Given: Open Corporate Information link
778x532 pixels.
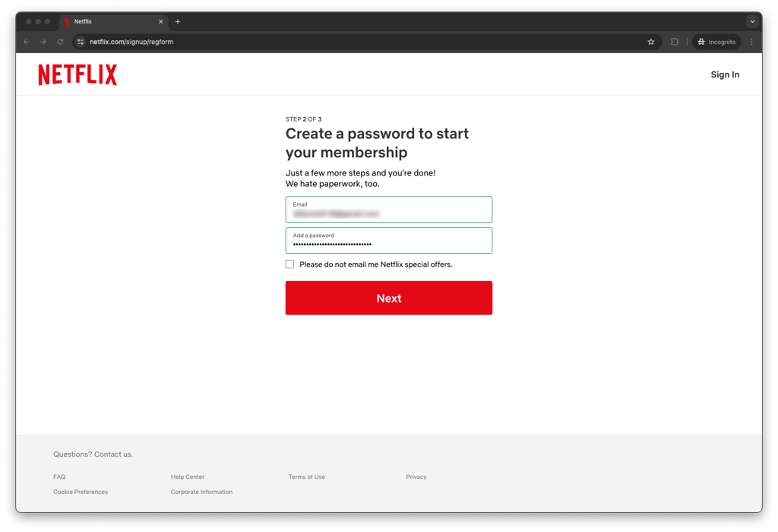Looking at the screenshot, I should point(201,492).
